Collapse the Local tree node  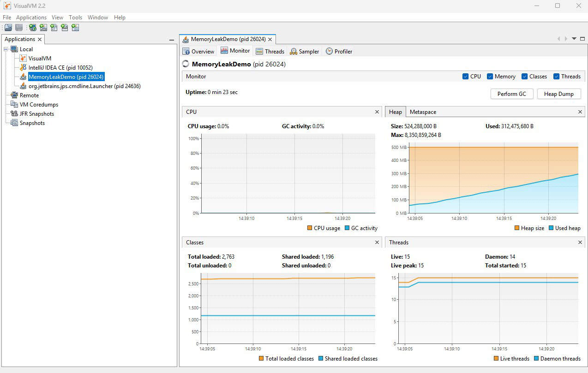point(6,49)
